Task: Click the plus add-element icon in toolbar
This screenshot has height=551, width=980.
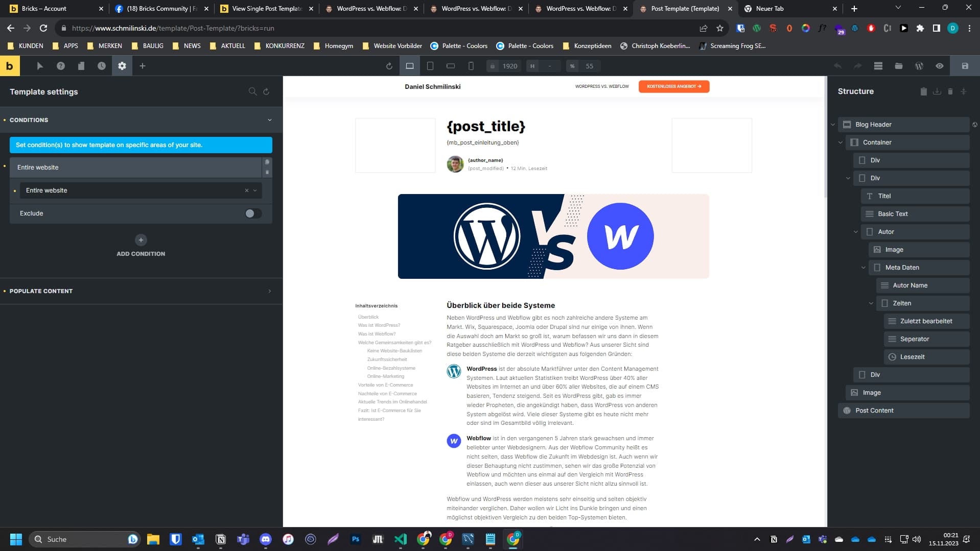Action: tap(143, 66)
